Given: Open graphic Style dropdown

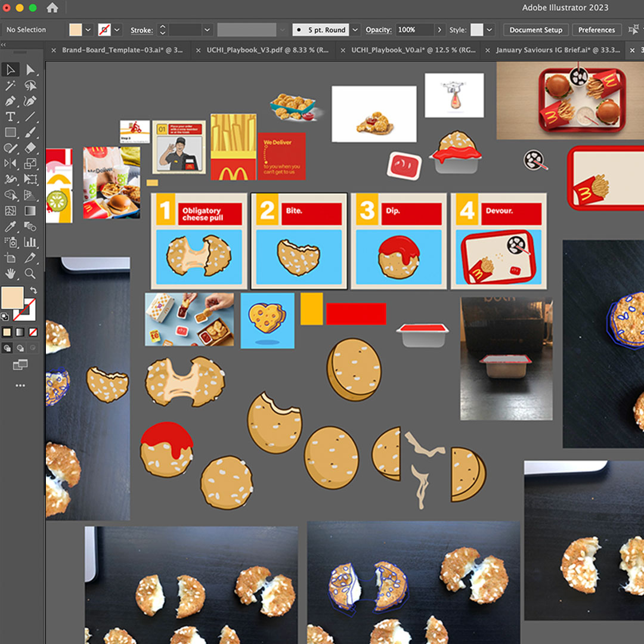Looking at the screenshot, I should pos(489,30).
